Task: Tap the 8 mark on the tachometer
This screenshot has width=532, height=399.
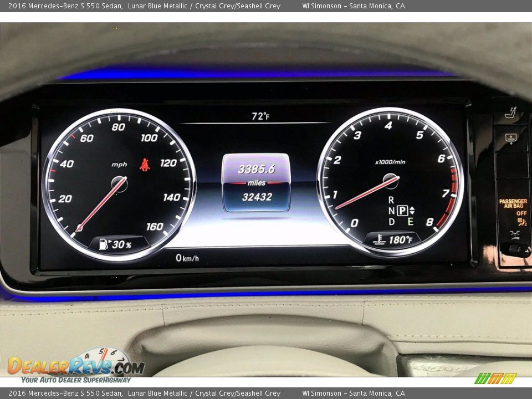Action: 429,222
